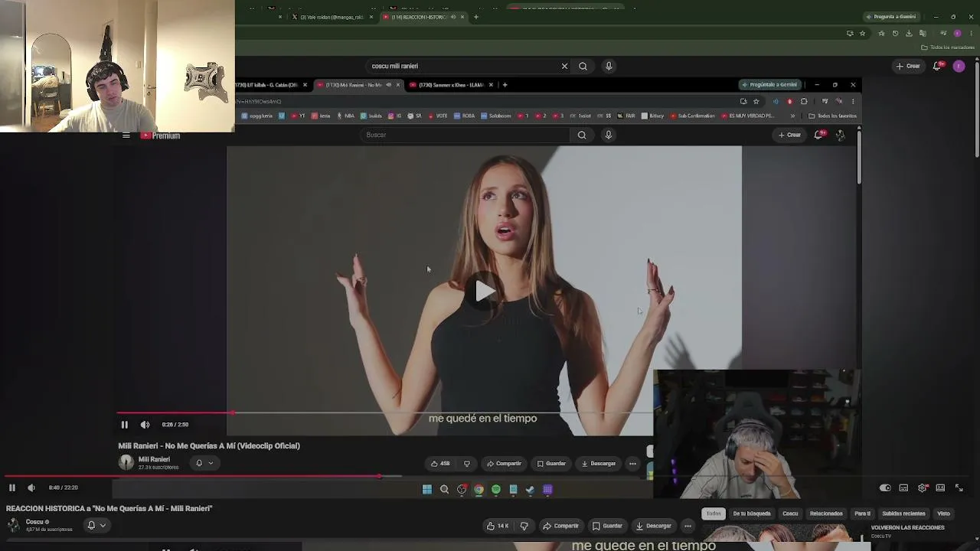This screenshot has width=980, height=551.
Task: Pause the outer reaction video
Action: click(12, 487)
